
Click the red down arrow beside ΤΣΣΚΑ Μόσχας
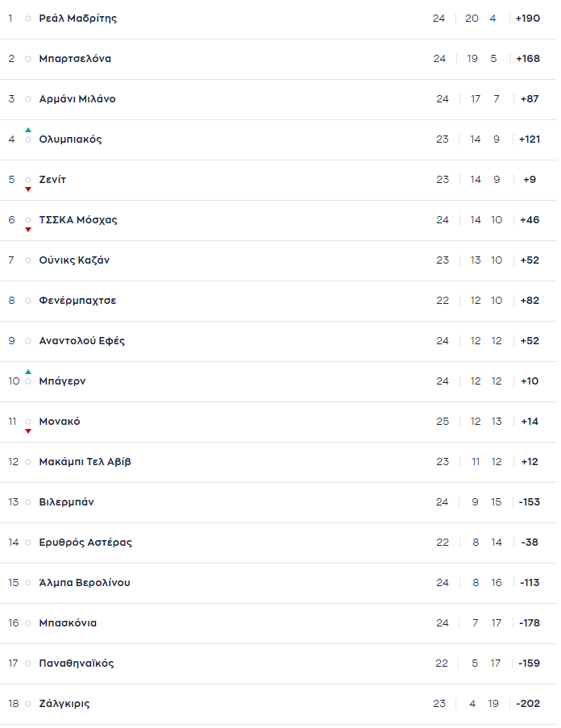point(28,230)
